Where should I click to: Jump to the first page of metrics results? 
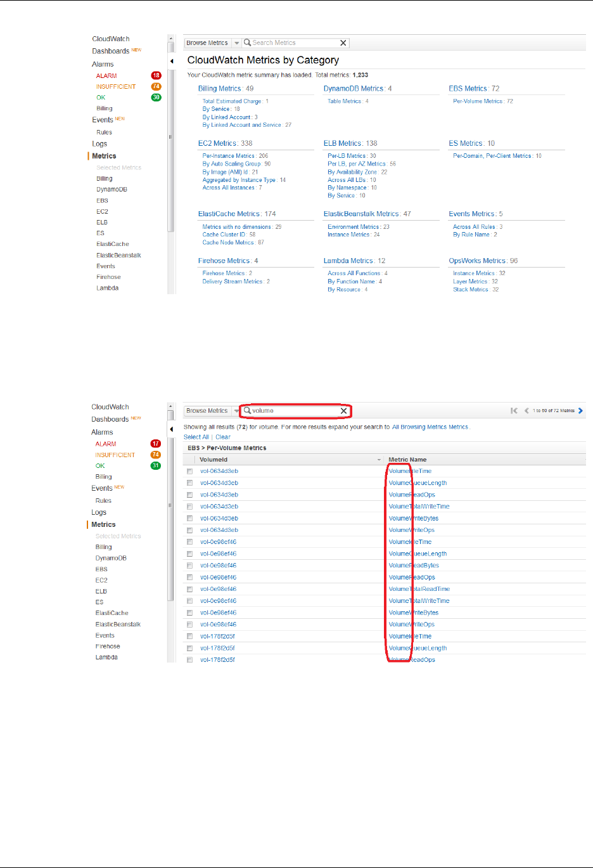pos(514,411)
